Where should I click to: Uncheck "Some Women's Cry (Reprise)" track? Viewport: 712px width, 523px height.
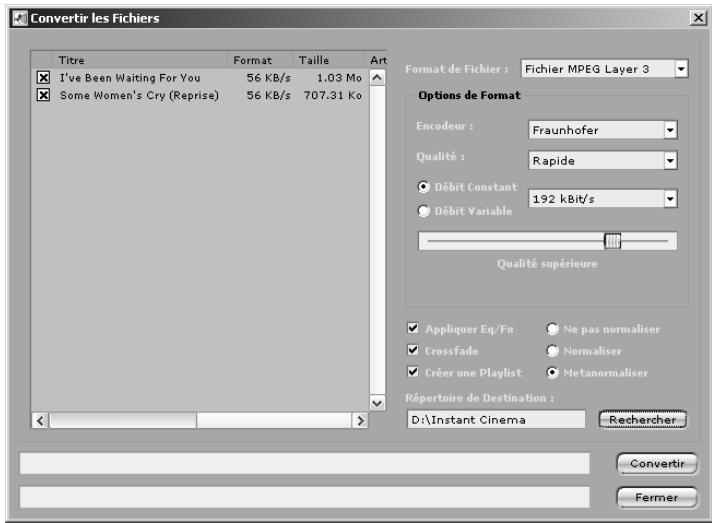(x=43, y=95)
